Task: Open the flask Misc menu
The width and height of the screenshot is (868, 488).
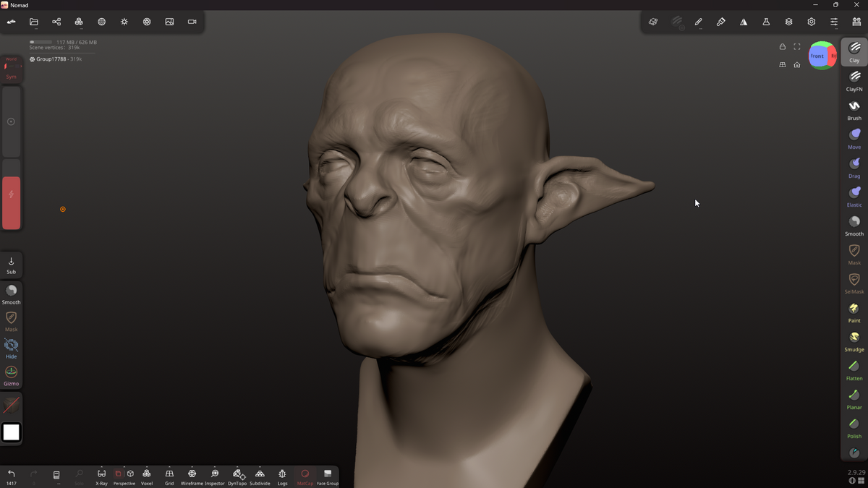Action: [x=766, y=22]
